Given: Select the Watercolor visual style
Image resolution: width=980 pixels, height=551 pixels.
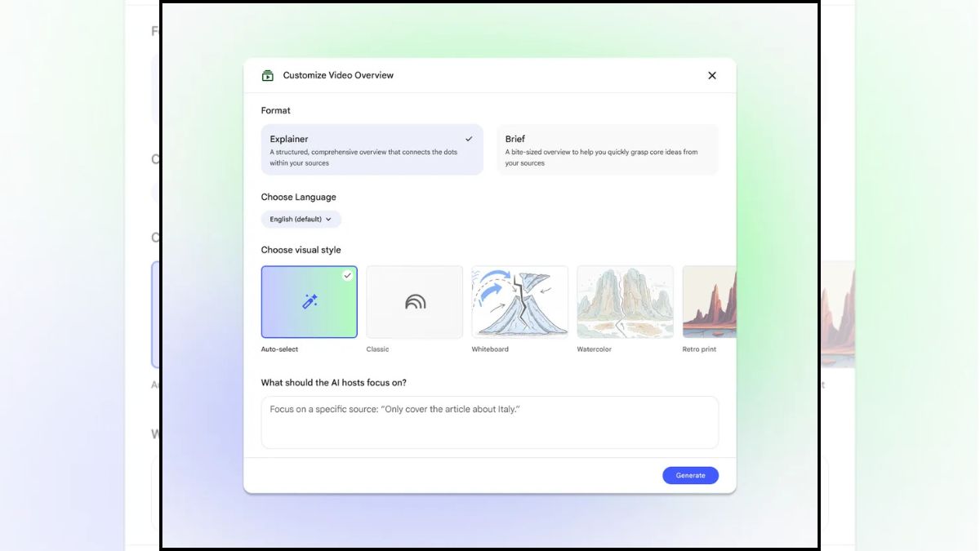Looking at the screenshot, I should click(x=625, y=301).
